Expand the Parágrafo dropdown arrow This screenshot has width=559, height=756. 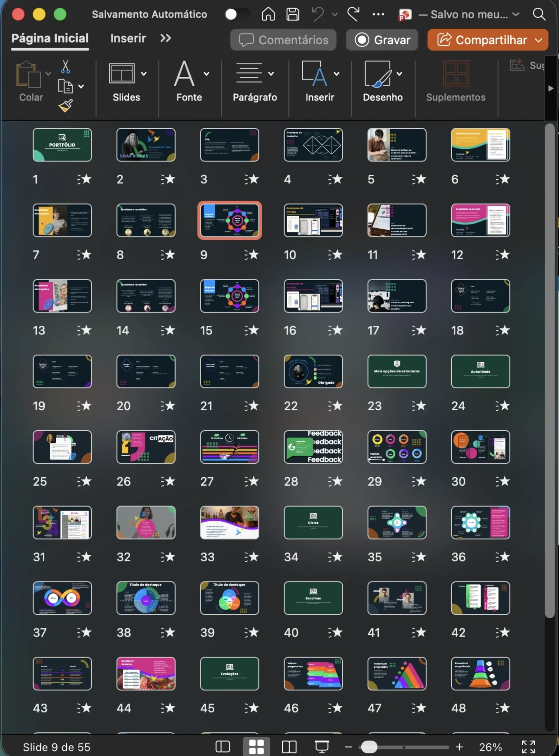(271, 74)
